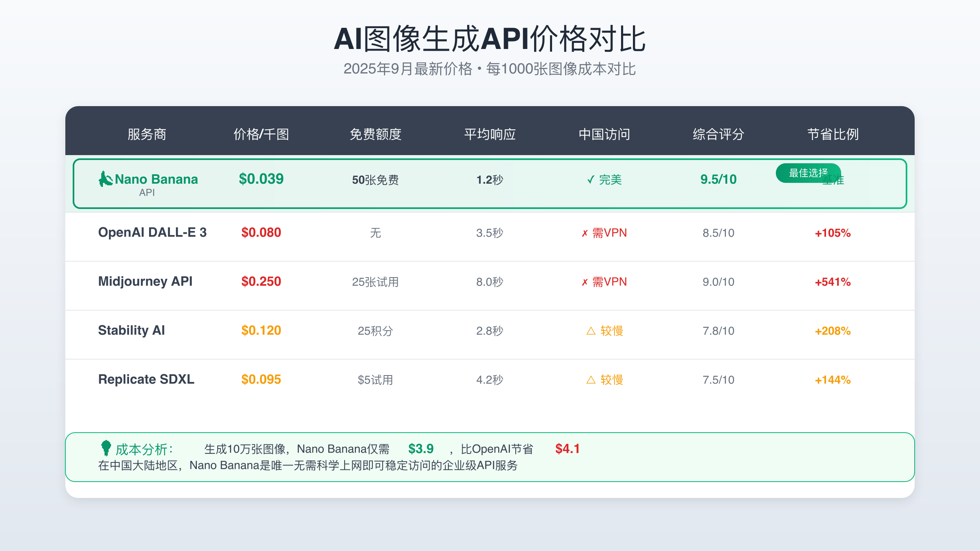Click the $0.095 price cell
The height and width of the screenshot is (551, 980).
pos(261,380)
